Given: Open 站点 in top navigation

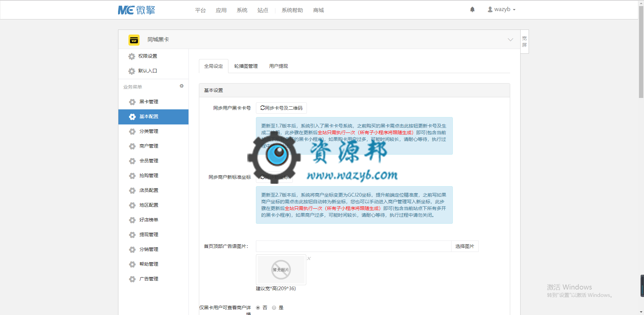Looking at the screenshot, I should (x=263, y=10).
